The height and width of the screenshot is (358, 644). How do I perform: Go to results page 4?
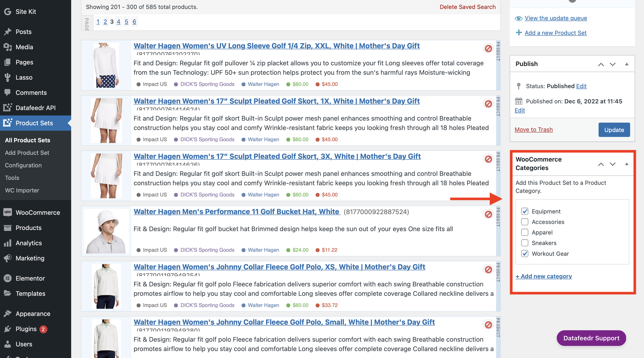pyautogui.click(x=119, y=22)
